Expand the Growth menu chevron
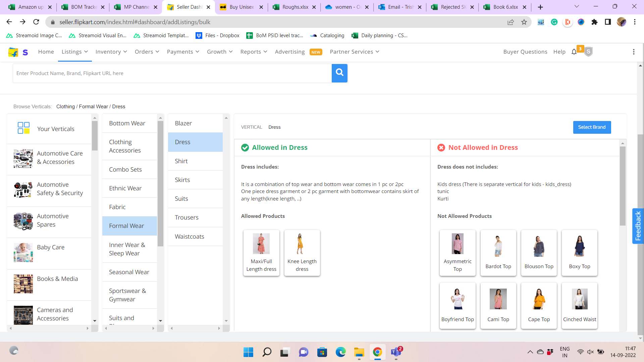The height and width of the screenshot is (362, 644). 231,52
